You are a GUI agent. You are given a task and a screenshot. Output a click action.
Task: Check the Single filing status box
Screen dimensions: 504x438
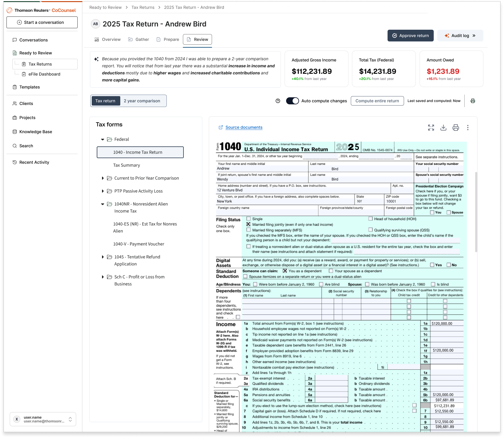pos(248,219)
